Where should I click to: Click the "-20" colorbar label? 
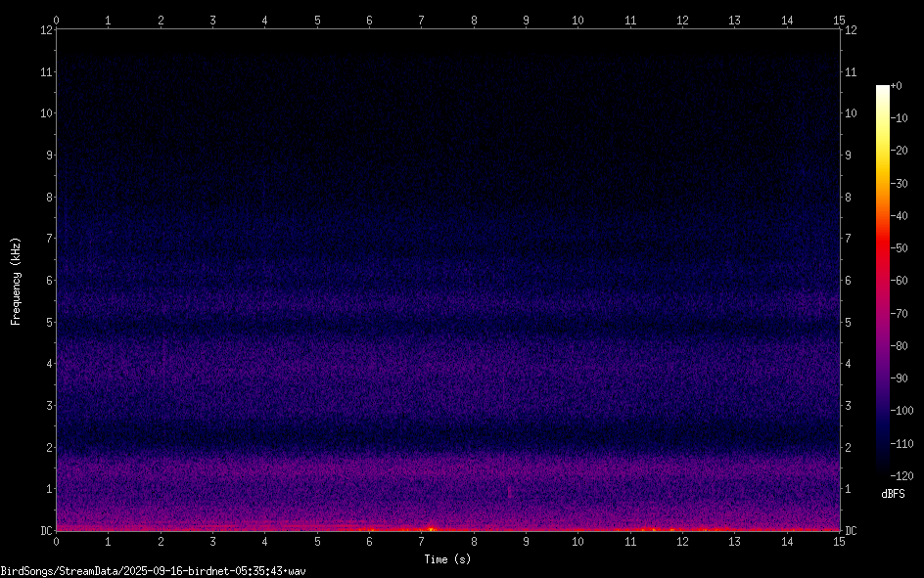[899, 151]
